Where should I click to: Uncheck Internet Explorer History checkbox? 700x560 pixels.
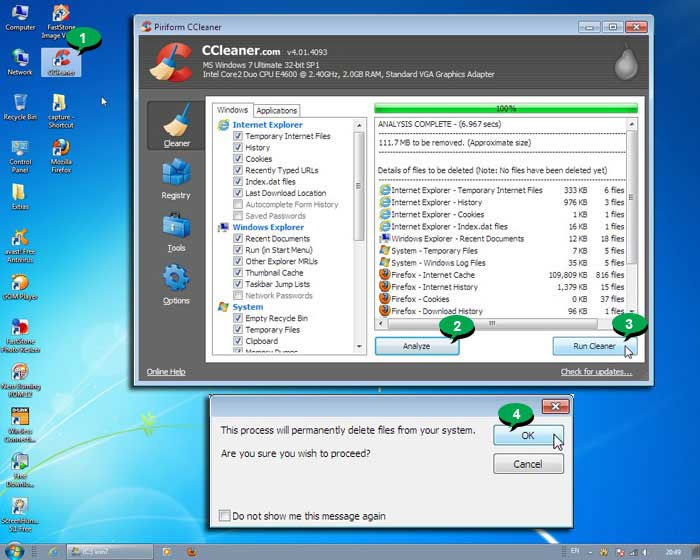click(238, 147)
